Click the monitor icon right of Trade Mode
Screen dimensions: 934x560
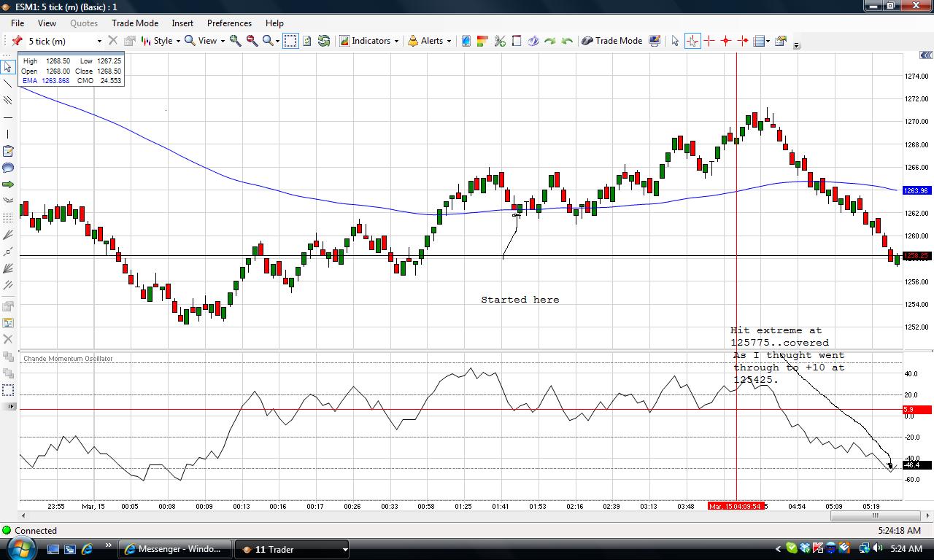(x=655, y=41)
